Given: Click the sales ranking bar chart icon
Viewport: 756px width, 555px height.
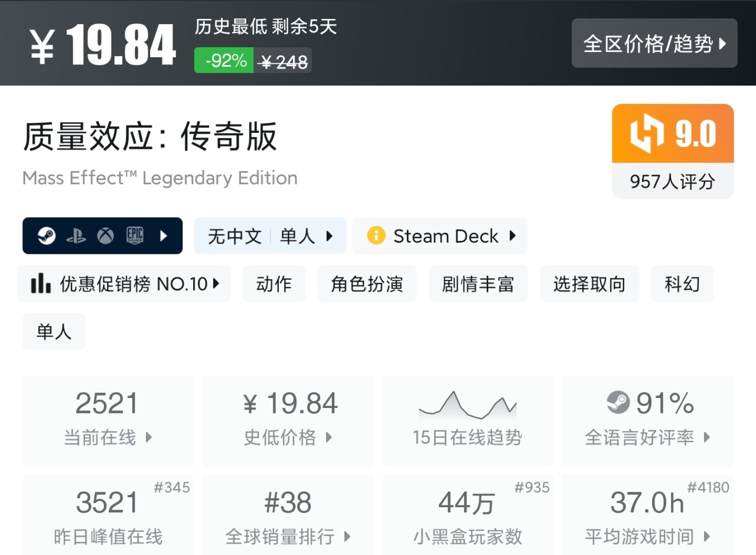Looking at the screenshot, I should click(x=41, y=284).
